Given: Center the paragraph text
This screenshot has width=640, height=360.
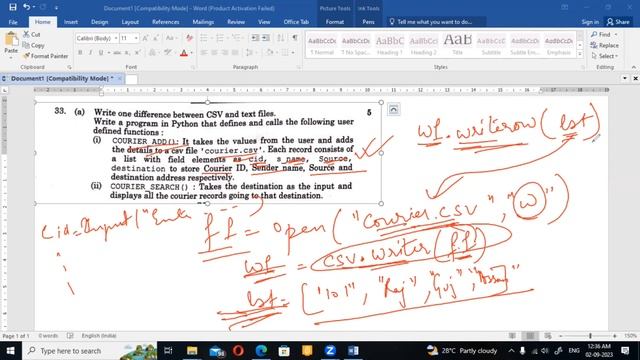Looking at the screenshot, I should click(214, 53).
